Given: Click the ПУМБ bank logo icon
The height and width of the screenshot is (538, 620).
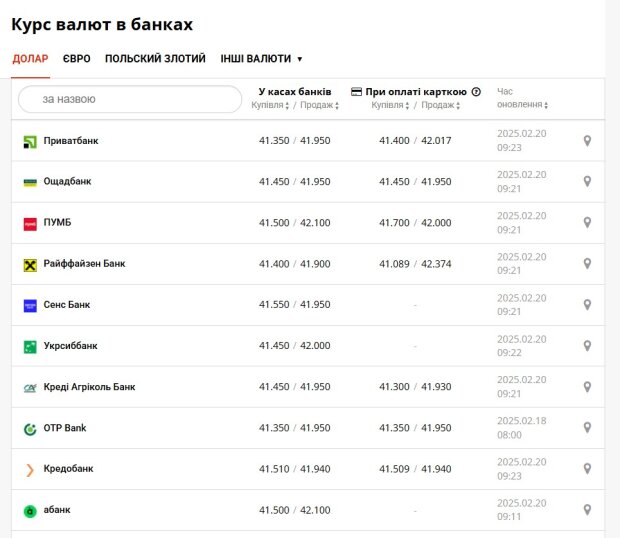Looking at the screenshot, I should (x=30, y=224).
